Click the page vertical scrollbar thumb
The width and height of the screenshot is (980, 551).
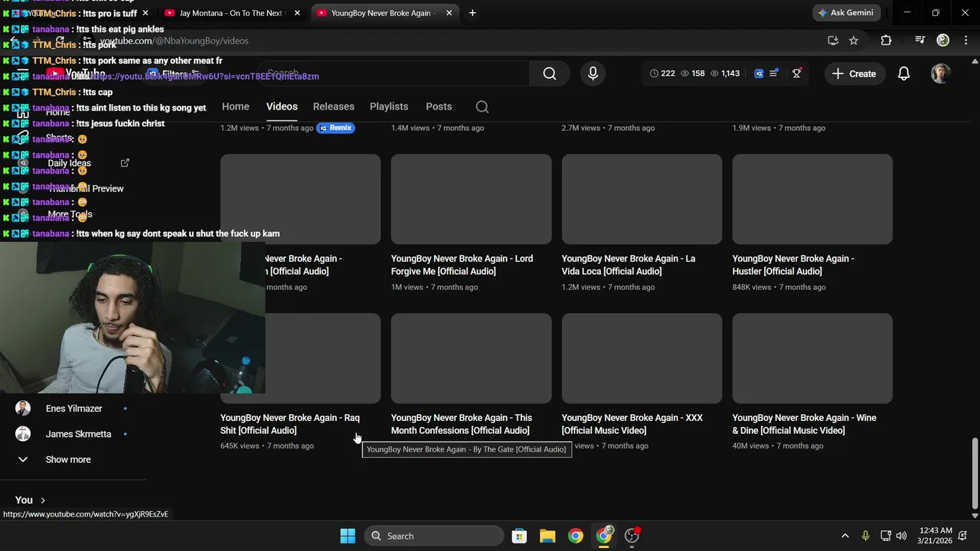[975, 473]
